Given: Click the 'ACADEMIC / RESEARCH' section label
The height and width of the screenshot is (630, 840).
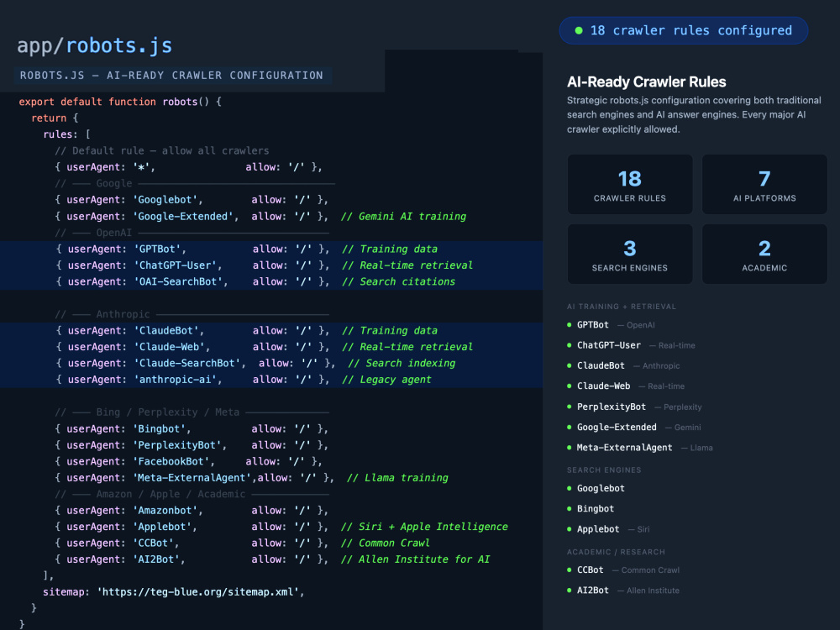Looking at the screenshot, I should [616, 552].
